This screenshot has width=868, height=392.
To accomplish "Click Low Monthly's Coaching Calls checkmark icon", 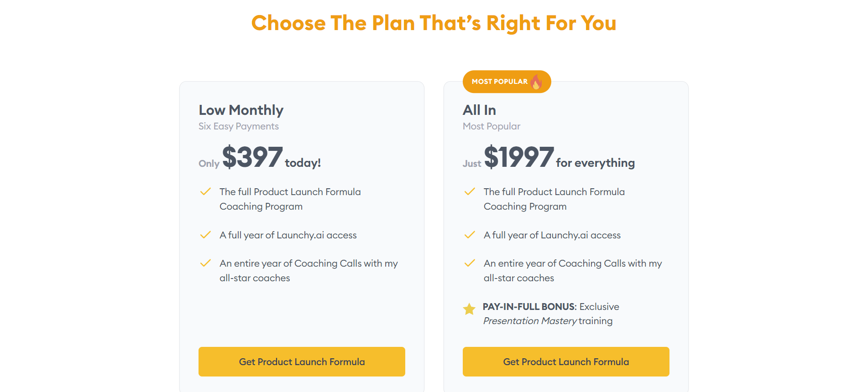I will click(x=205, y=263).
